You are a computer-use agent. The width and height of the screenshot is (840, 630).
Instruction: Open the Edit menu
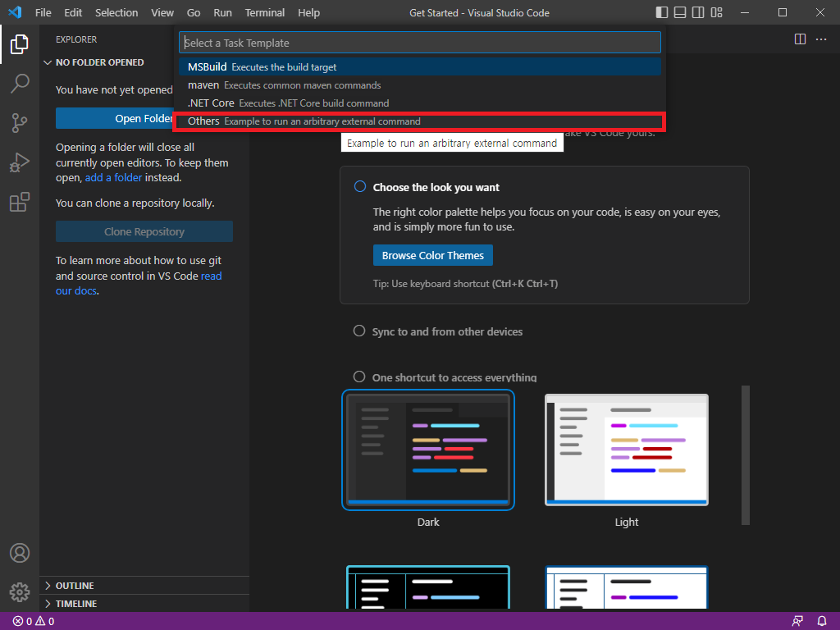click(x=73, y=12)
